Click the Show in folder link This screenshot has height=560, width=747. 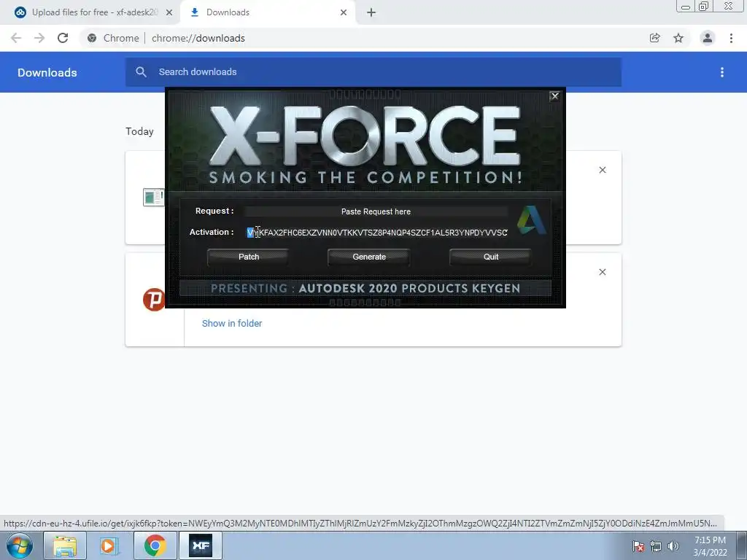tap(232, 323)
